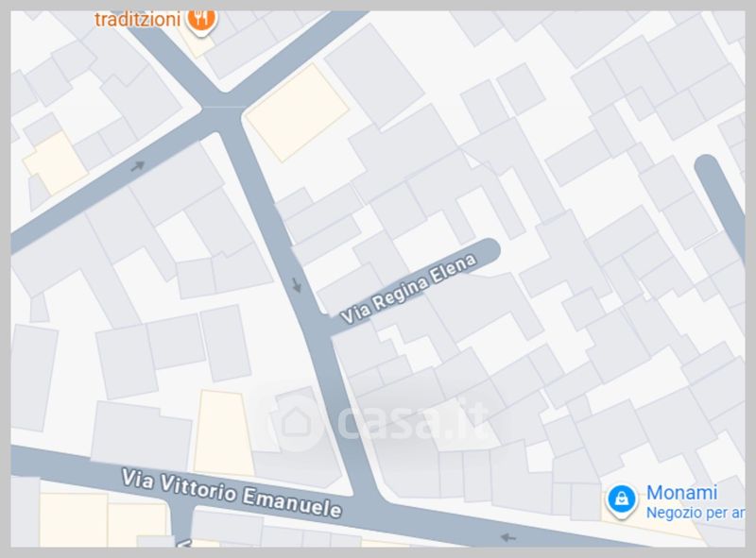This screenshot has width=756, height=558.
Task: Click the small yellow building on the left edge
Action: 56,163
